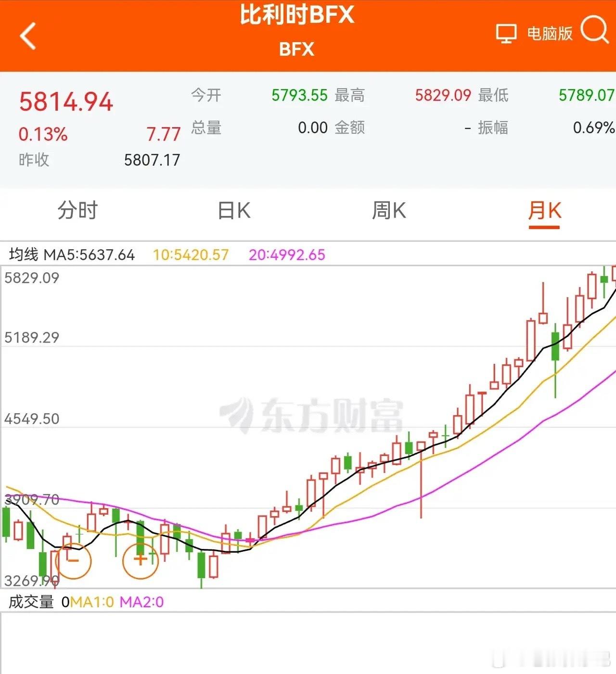
Task: Click the 比利时BFX title
Action: [x=297, y=15]
